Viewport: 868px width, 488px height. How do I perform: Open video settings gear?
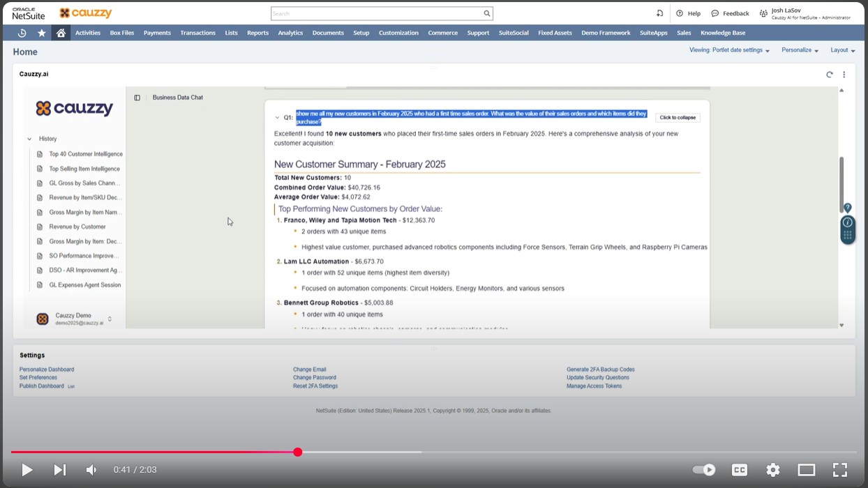(773, 470)
